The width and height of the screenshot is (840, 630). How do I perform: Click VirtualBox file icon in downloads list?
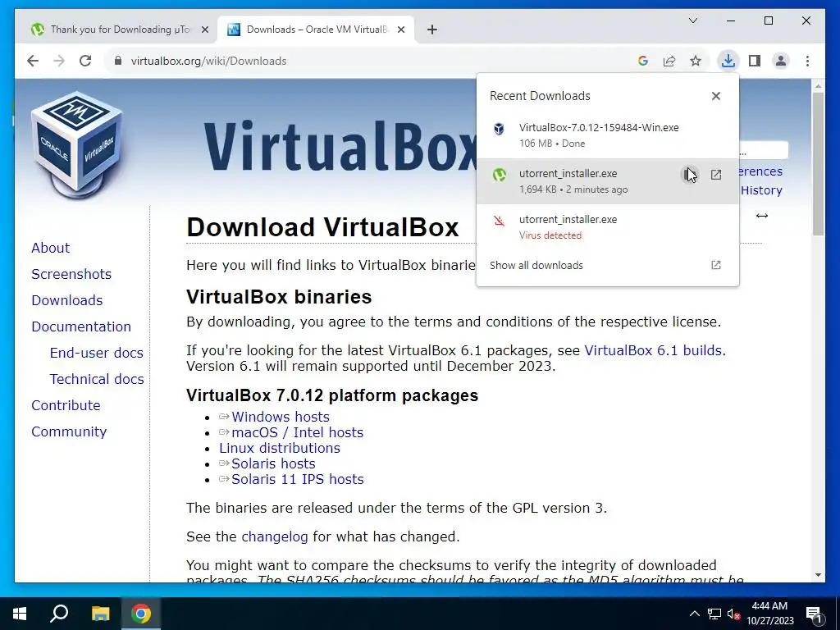[x=499, y=129]
